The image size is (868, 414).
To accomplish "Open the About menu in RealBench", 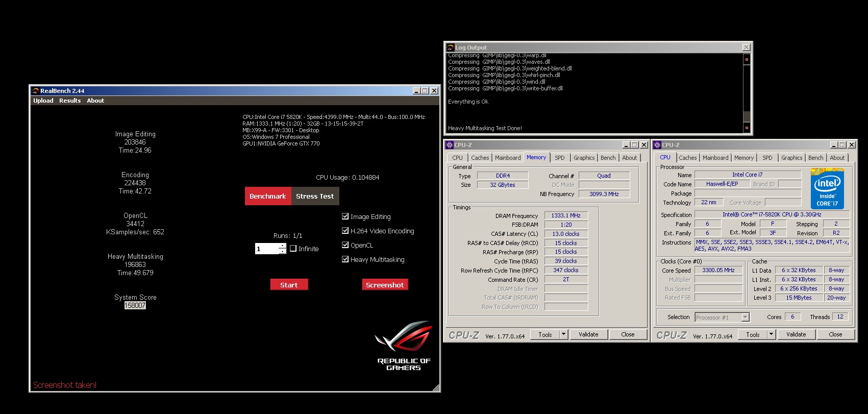I will (95, 101).
